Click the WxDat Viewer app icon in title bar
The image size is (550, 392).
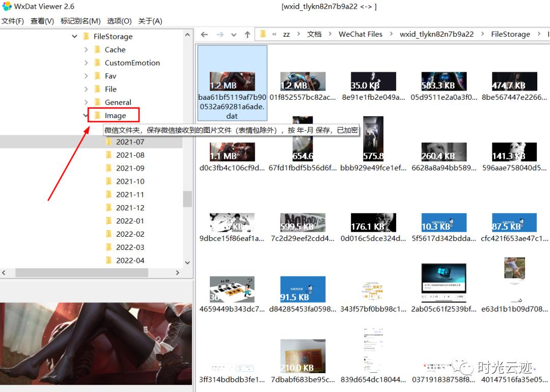click(6, 6)
